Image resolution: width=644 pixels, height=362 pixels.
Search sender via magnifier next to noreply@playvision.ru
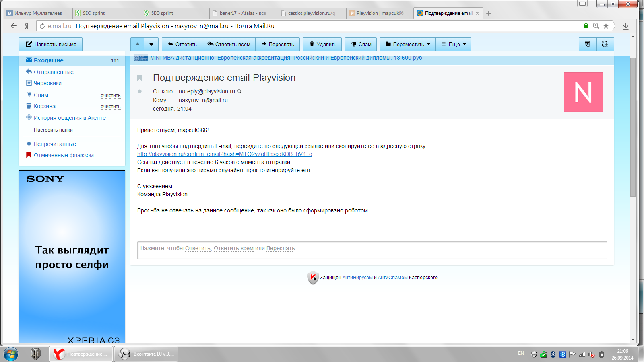pyautogui.click(x=239, y=91)
